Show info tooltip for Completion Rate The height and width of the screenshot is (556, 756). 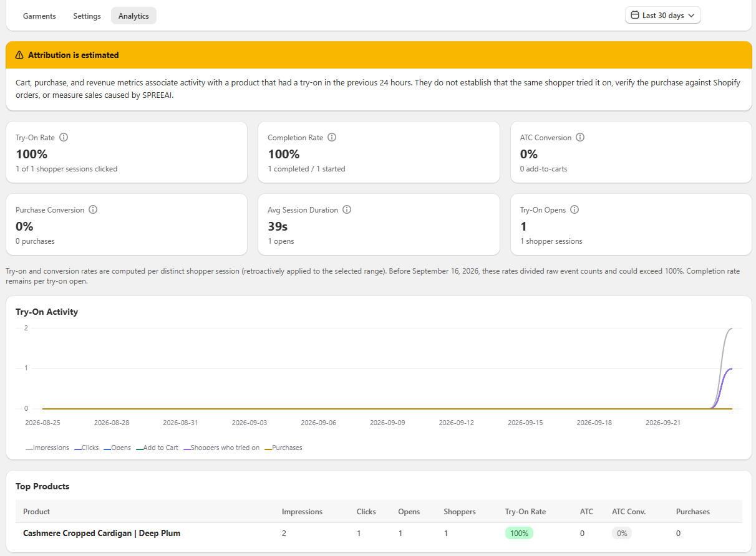[x=332, y=137]
